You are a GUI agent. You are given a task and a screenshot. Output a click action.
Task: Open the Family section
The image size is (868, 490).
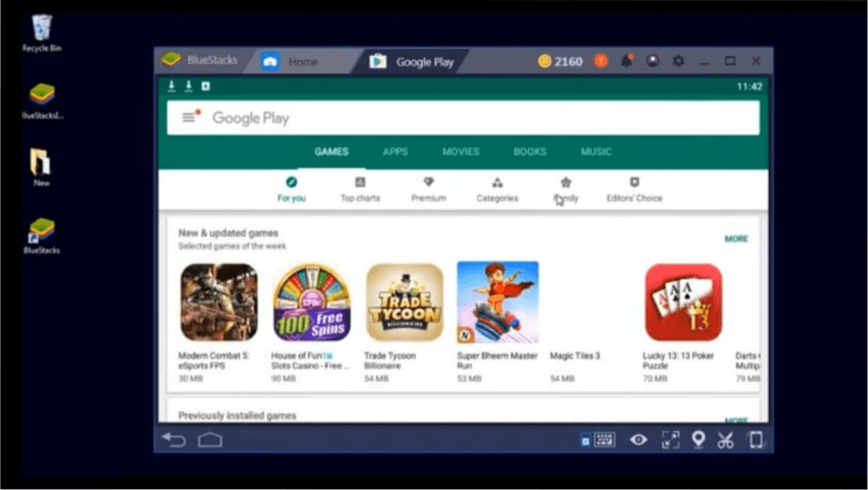pos(565,189)
